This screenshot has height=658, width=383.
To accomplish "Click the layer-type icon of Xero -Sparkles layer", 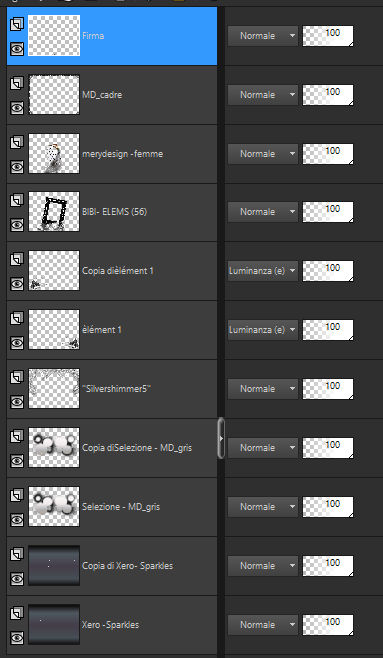I will tap(17, 613).
